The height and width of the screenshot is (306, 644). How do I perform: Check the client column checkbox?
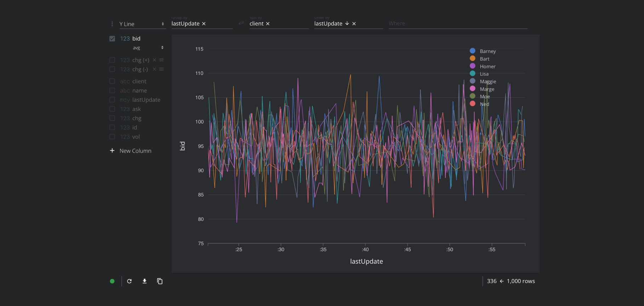tap(112, 81)
